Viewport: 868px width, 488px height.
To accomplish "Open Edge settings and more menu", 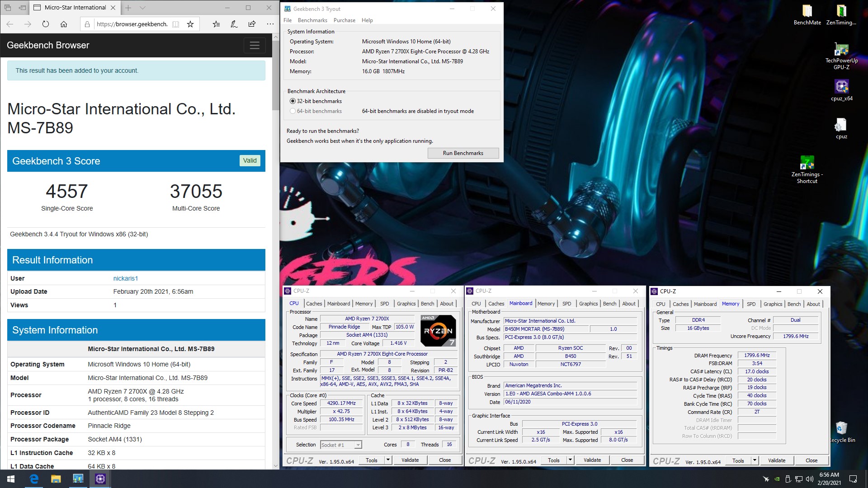I will (270, 24).
